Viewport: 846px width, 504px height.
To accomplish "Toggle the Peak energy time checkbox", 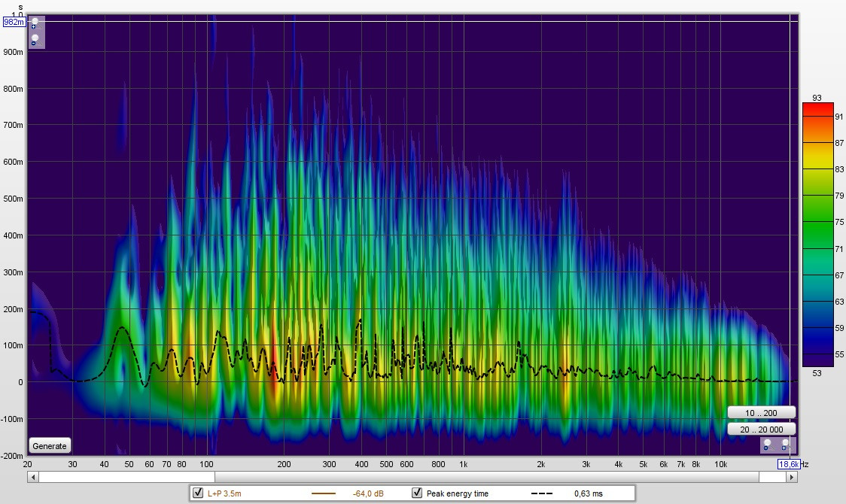I will point(416,493).
